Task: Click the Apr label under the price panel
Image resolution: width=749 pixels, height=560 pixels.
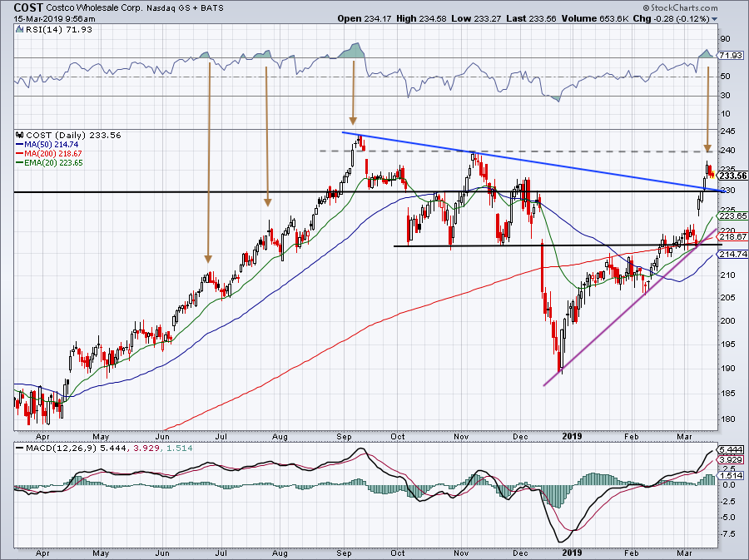Action: tap(42, 436)
